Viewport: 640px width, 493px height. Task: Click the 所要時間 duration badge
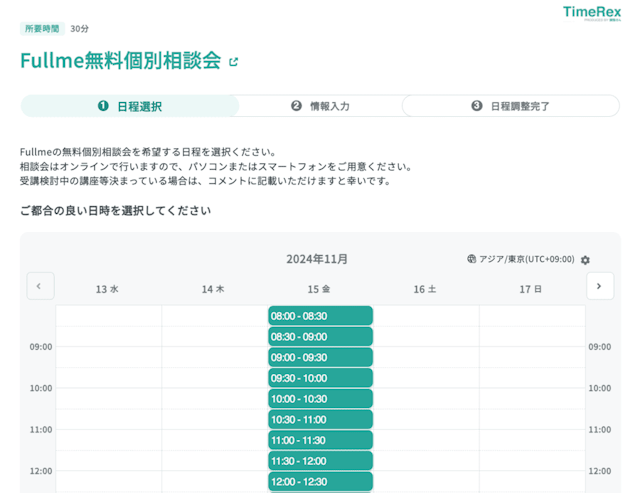pyautogui.click(x=42, y=29)
